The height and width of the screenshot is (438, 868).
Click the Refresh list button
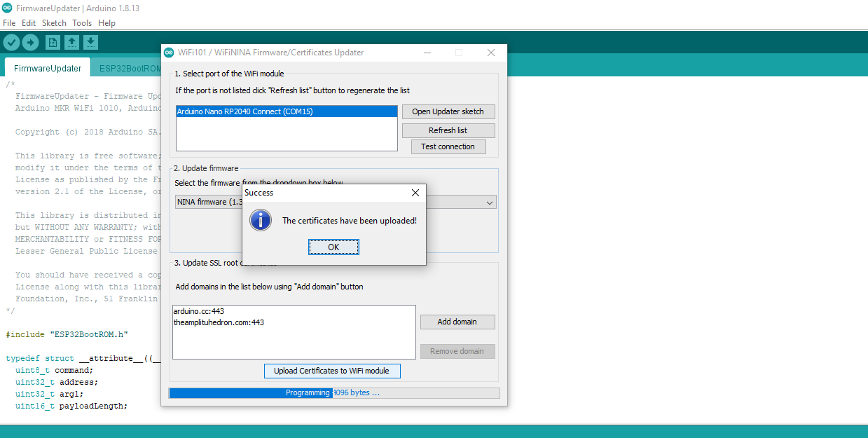[448, 130]
